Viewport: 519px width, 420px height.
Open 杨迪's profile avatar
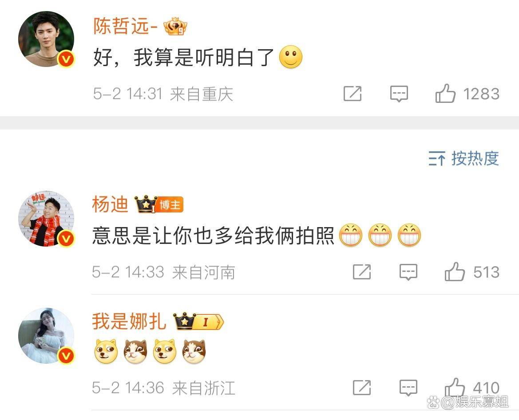(x=46, y=219)
